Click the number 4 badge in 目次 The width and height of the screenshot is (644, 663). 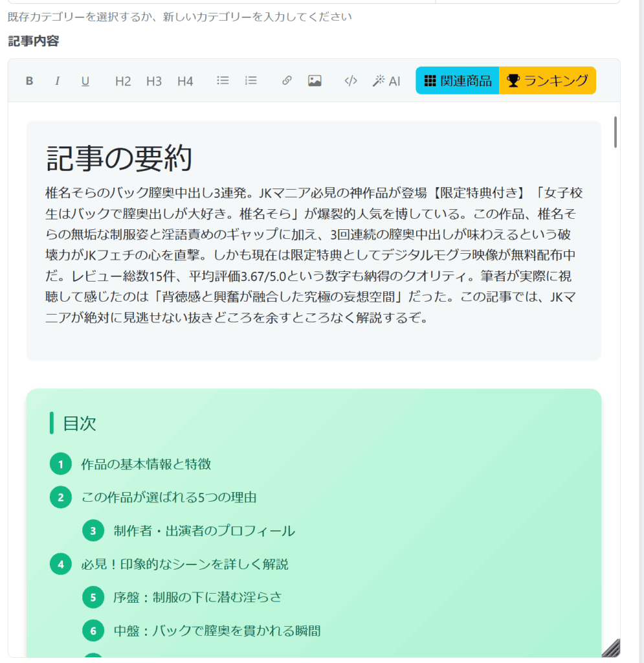tap(61, 564)
